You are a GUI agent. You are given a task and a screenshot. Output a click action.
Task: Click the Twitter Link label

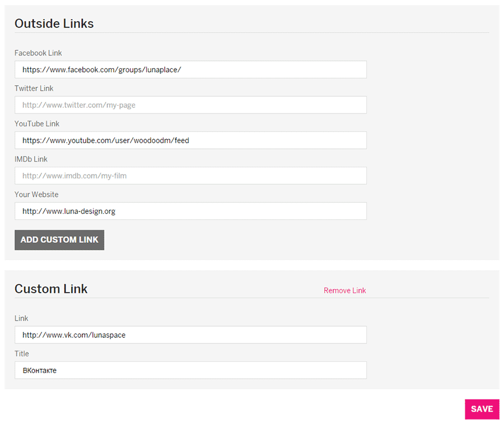34,88
